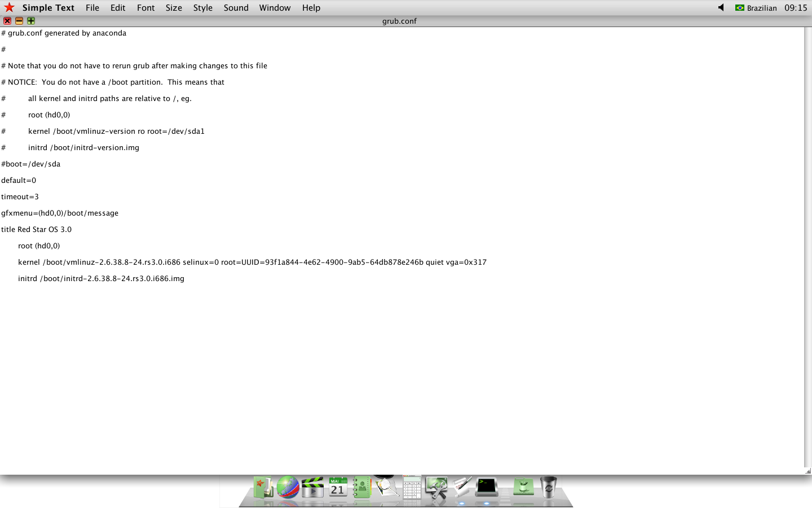Click 'vga=0x317' in the kernel line

pos(466,262)
